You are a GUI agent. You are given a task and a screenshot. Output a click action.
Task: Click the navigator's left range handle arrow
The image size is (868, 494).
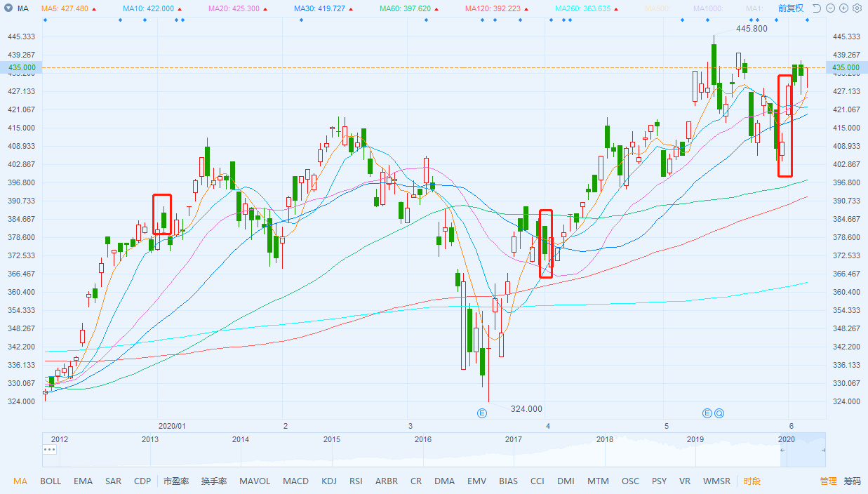(x=782, y=450)
